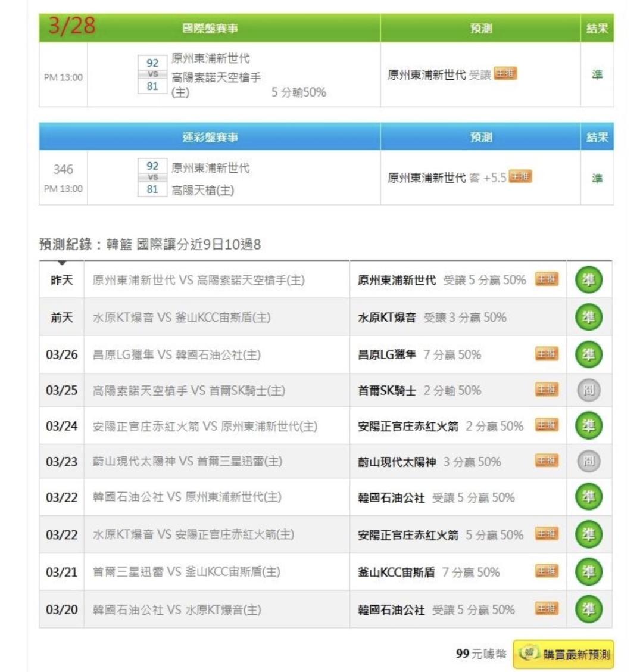This screenshot has width=643, height=672.
Task: Click prediction 蔚山現代太陽神 3 分贏 50%
Action: coord(429,462)
